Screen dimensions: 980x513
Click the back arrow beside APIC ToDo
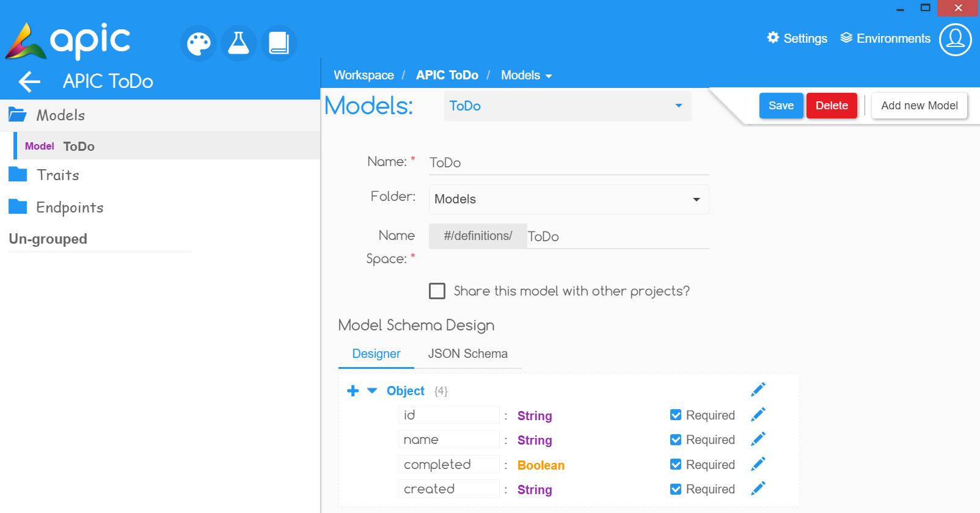pyautogui.click(x=29, y=81)
